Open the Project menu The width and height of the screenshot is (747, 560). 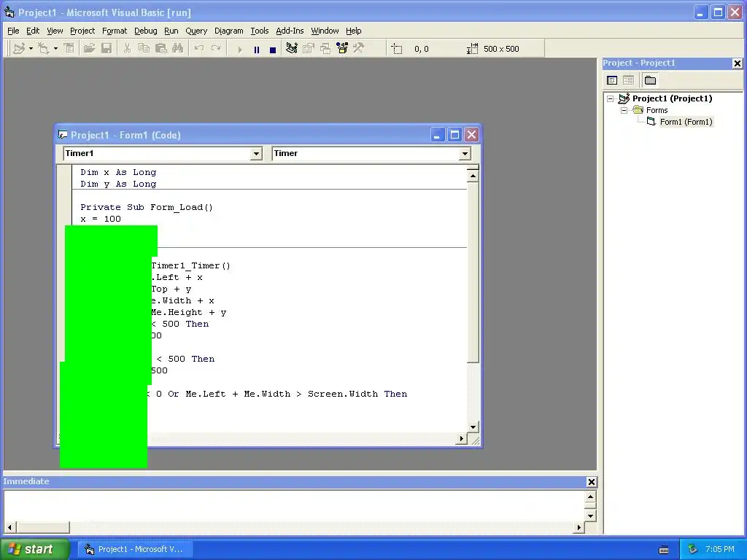82,31
